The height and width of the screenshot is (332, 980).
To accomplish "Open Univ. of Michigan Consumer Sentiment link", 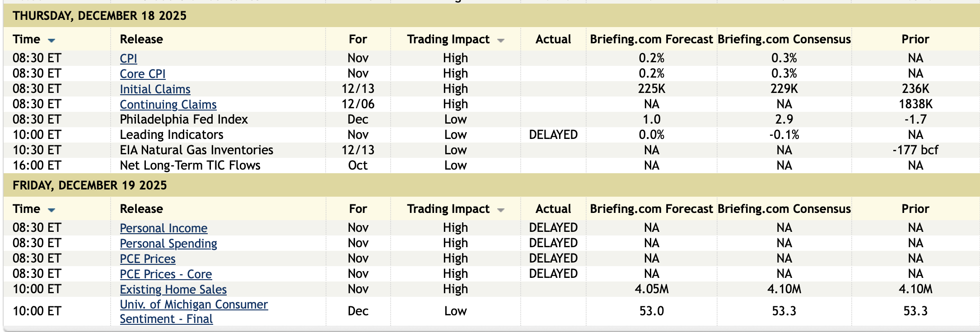I will [x=194, y=305].
